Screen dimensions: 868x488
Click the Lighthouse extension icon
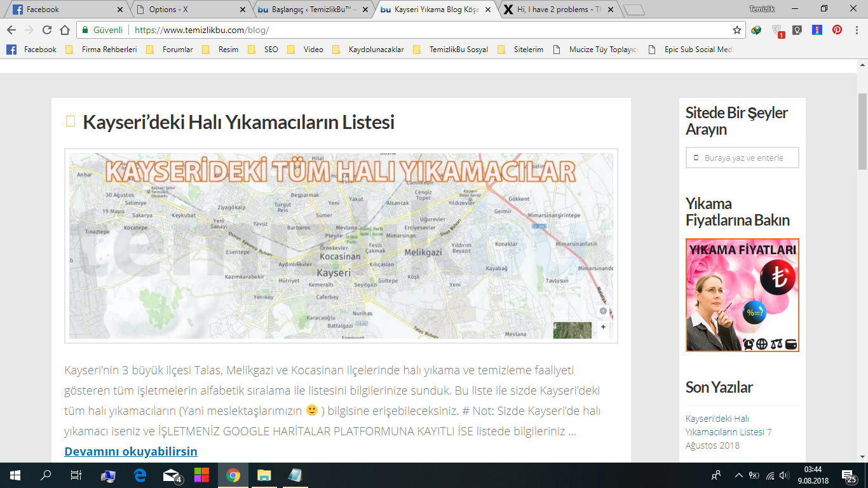[x=817, y=30]
